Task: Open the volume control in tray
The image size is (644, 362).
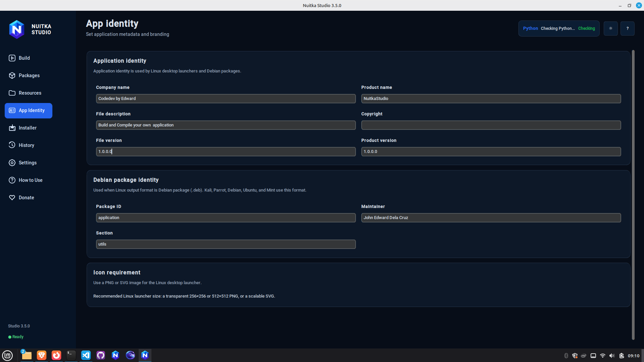Action: [612, 356]
